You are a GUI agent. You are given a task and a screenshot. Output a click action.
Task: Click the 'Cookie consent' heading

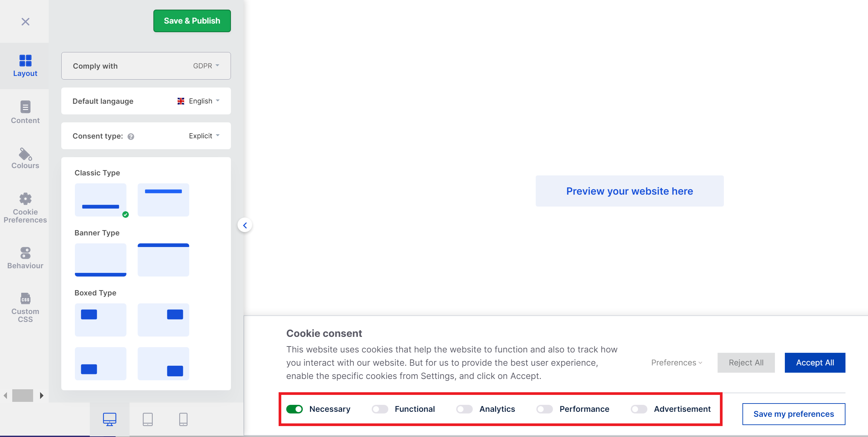click(324, 333)
